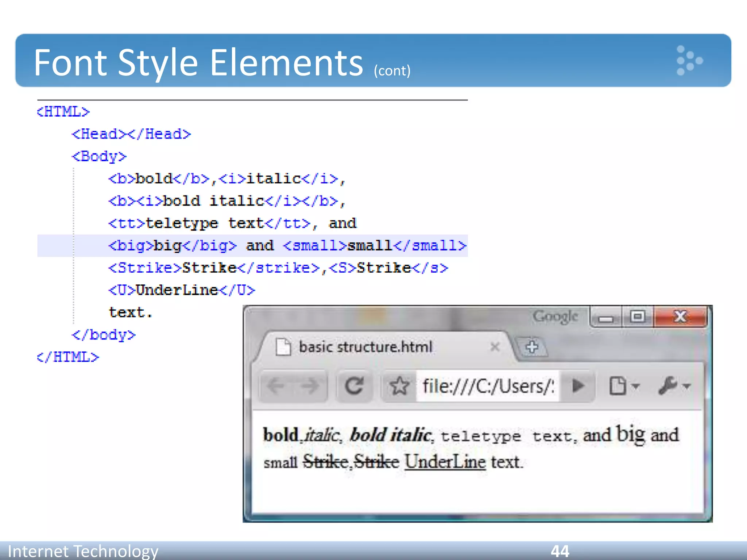
Task: Click the slide number 44
Action: tap(560, 551)
